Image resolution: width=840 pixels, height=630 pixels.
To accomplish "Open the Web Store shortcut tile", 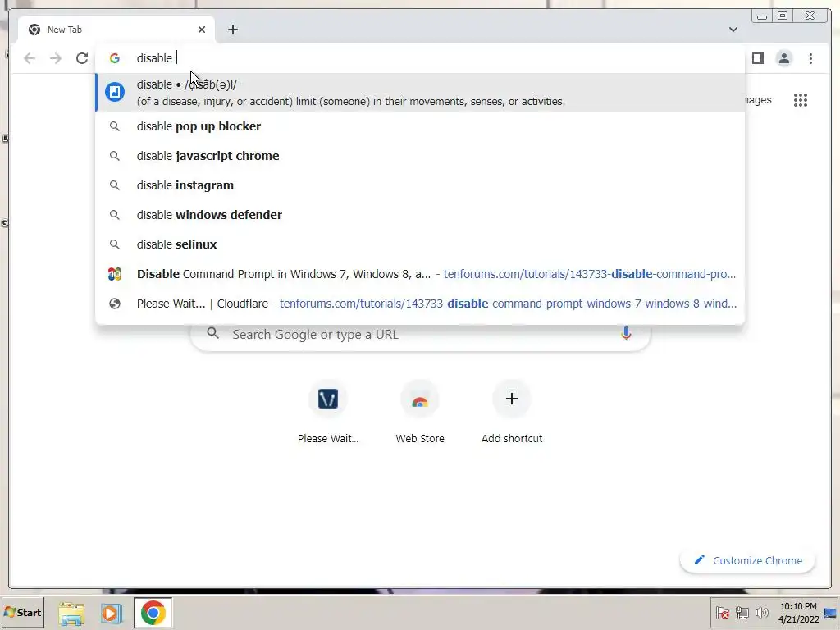I will 420,413.
